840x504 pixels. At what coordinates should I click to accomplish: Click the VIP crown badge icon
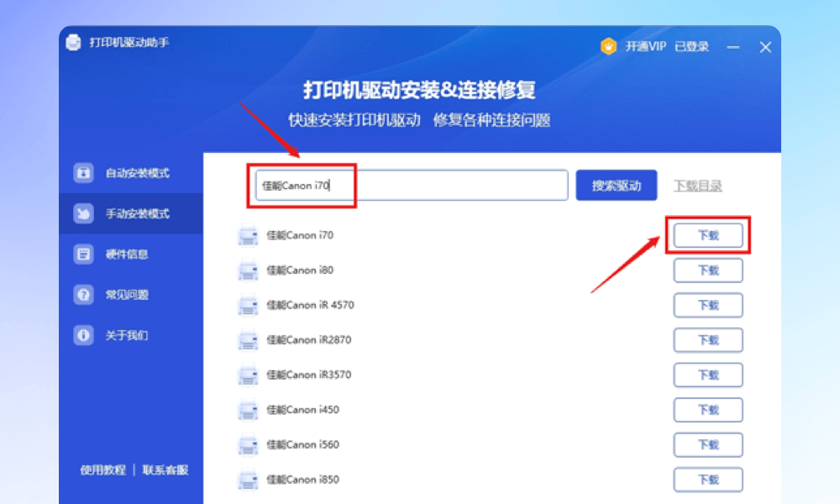608,46
